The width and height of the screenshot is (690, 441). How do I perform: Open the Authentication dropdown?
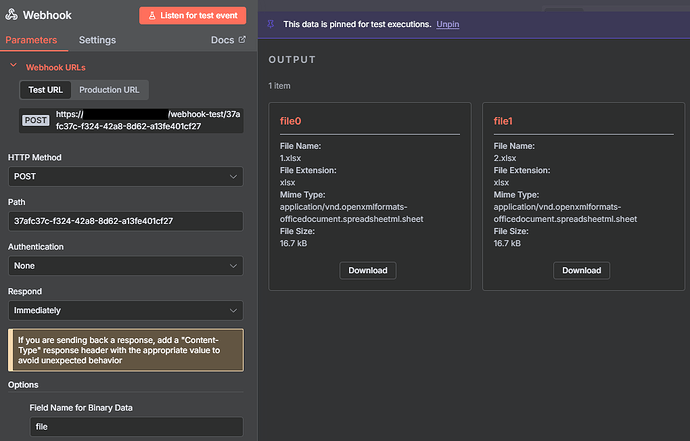click(x=125, y=266)
